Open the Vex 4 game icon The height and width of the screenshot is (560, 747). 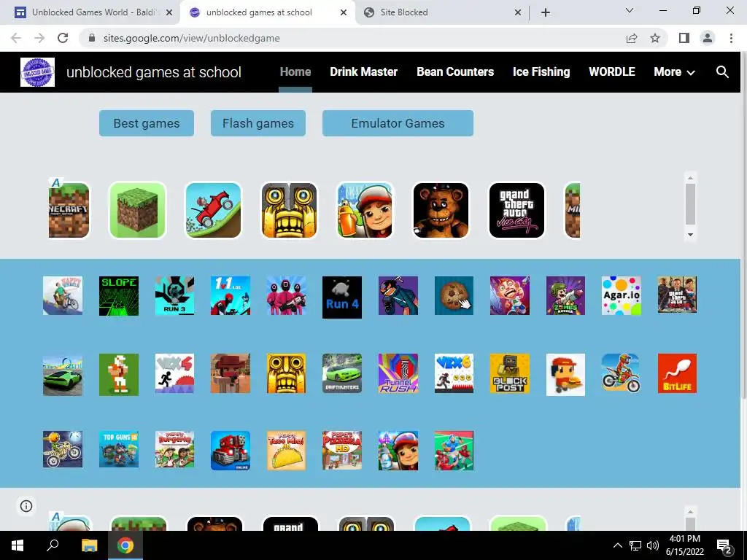[x=175, y=373]
